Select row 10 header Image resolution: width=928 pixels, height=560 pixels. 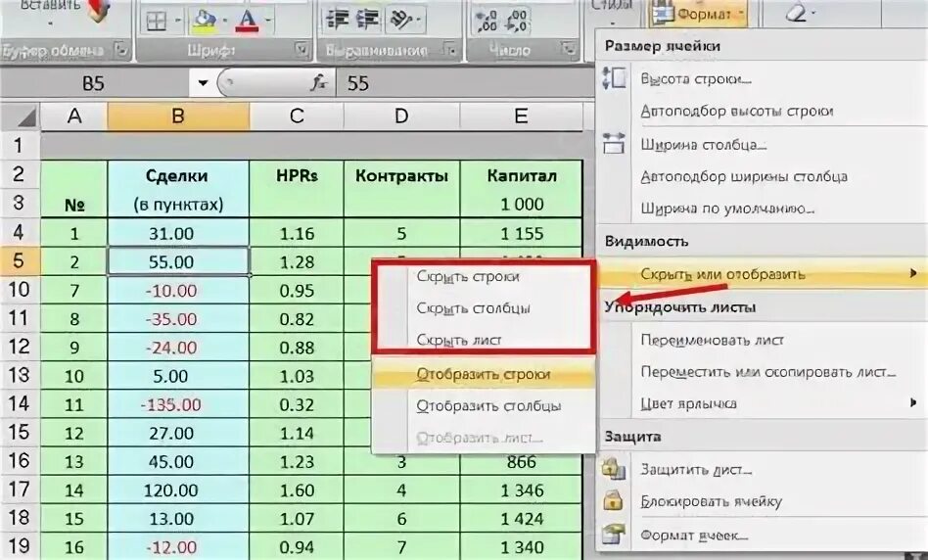[x=20, y=290]
